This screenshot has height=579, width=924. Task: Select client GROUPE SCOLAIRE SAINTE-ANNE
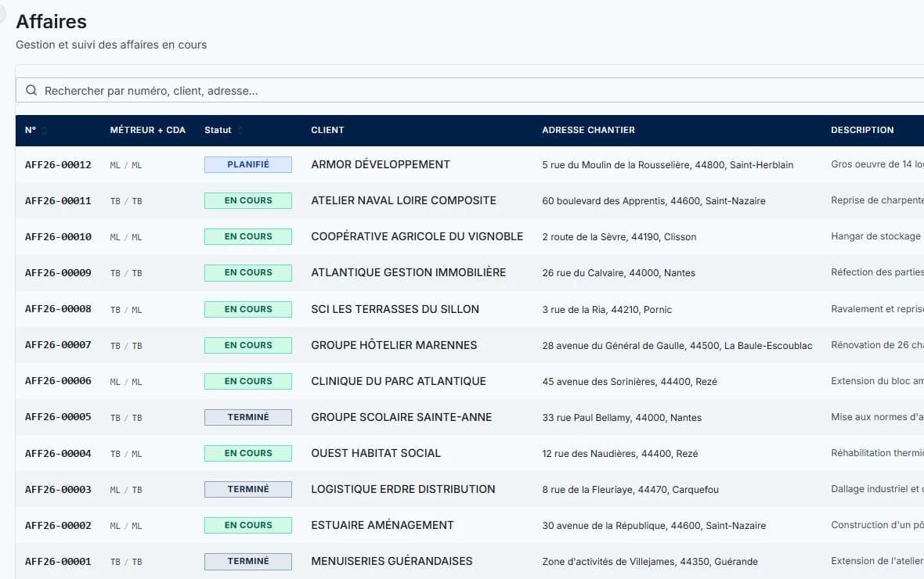[401, 417]
